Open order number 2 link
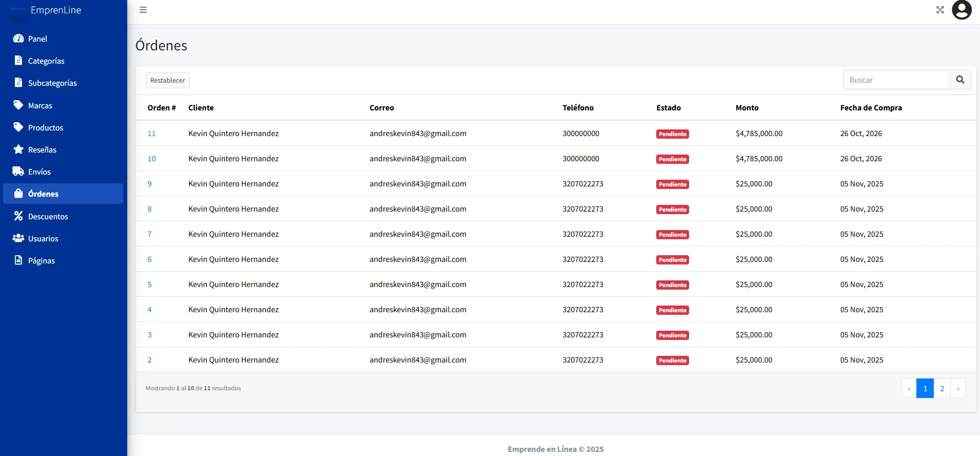Viewport: 980px width, 456px height. (149, 360)
